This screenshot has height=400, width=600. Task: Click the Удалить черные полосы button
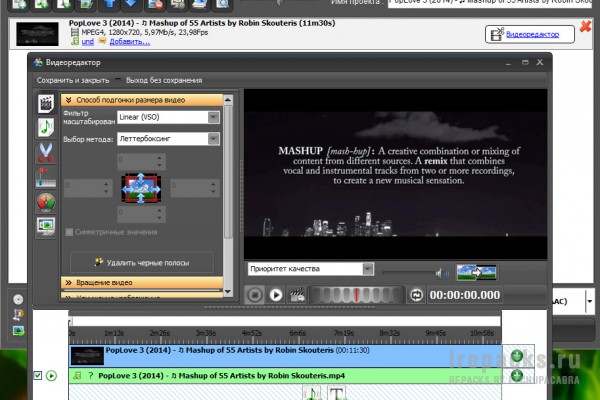point(142,263)
